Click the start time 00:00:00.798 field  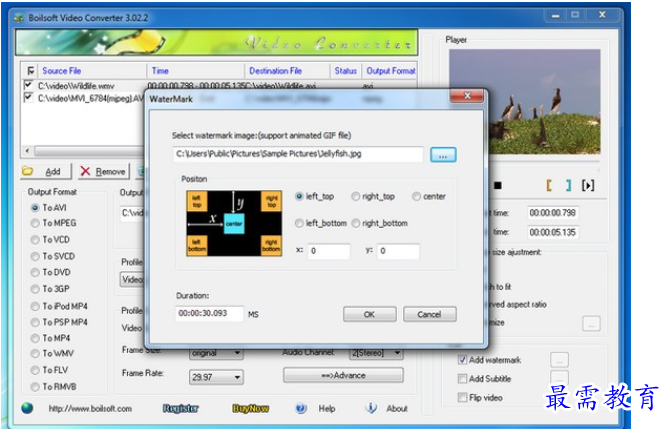pyautogui.click(x=553, y=213)
